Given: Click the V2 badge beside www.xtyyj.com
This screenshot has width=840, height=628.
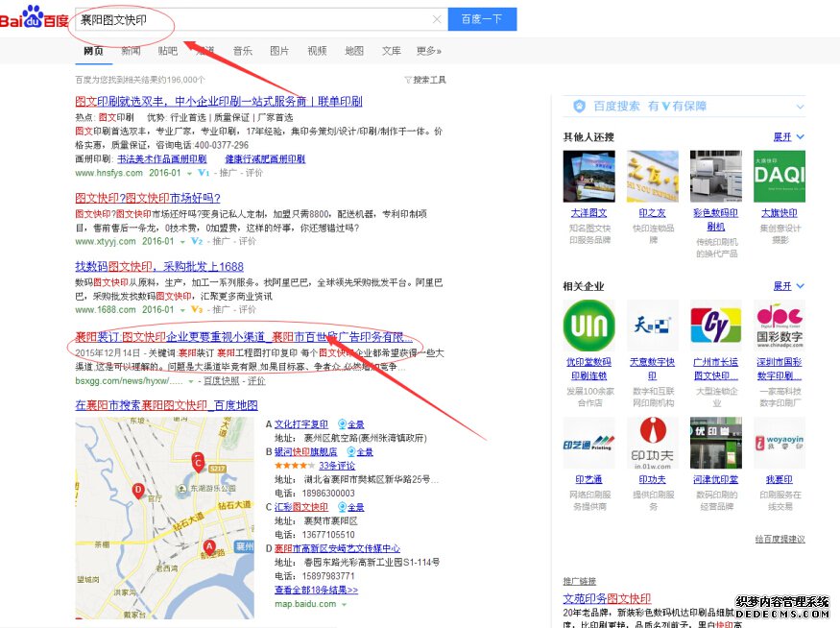Looking at the screenshot, I should (x=197, y=241).
